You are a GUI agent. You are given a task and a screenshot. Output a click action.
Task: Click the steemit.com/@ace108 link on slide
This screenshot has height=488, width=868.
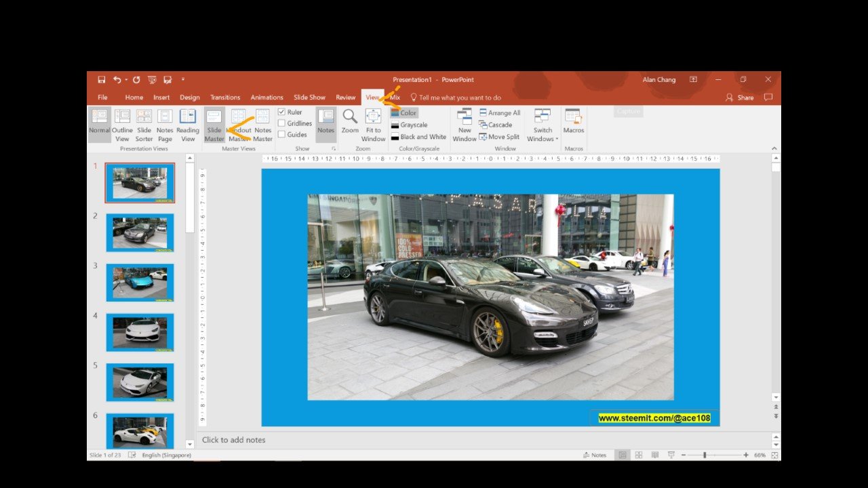[654, 418]
